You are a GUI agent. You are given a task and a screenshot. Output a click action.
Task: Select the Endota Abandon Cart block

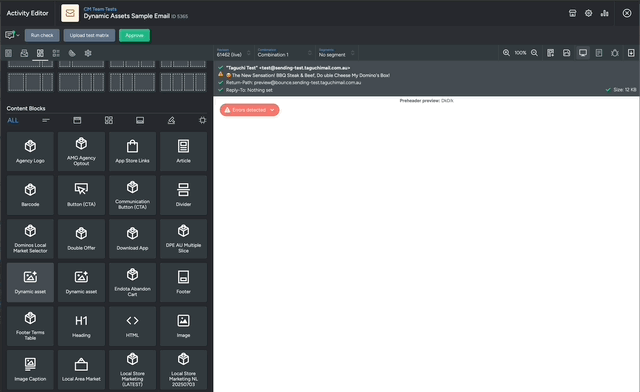click(132, 283)
